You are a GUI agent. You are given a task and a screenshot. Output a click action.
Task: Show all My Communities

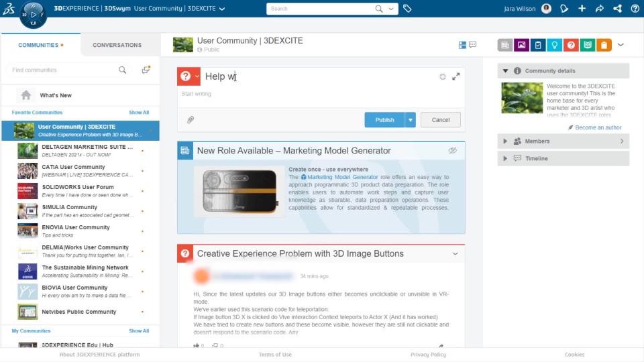[139, 330]
